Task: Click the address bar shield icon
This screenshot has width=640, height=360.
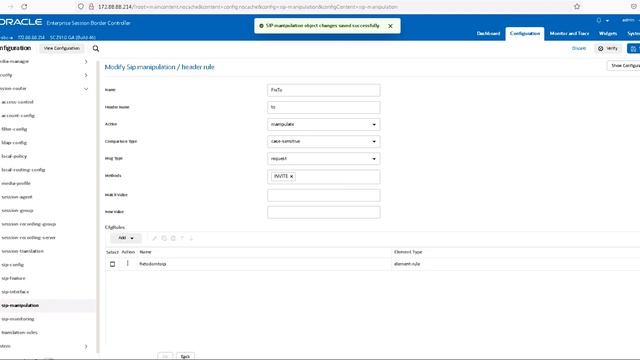Action: (x=81, y=7)
